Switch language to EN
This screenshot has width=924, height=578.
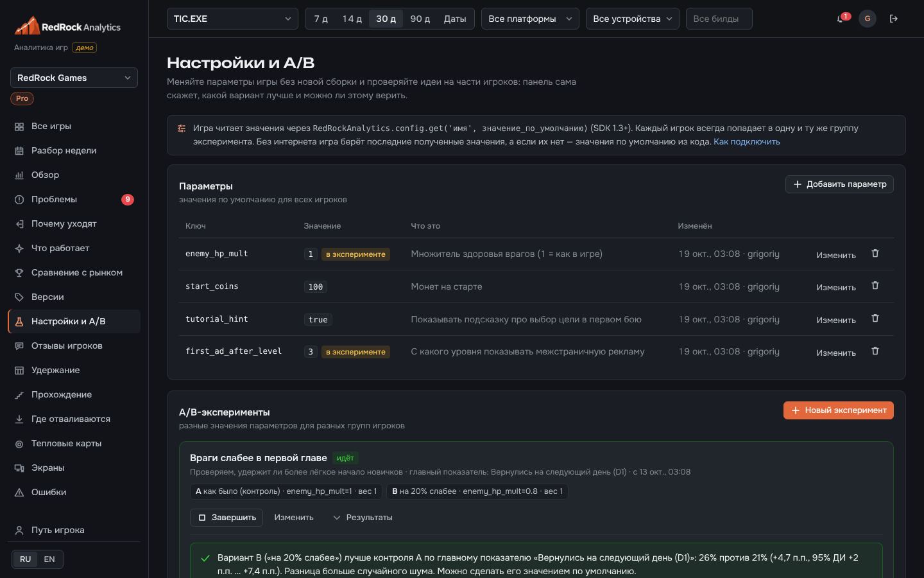coord(49,559)
